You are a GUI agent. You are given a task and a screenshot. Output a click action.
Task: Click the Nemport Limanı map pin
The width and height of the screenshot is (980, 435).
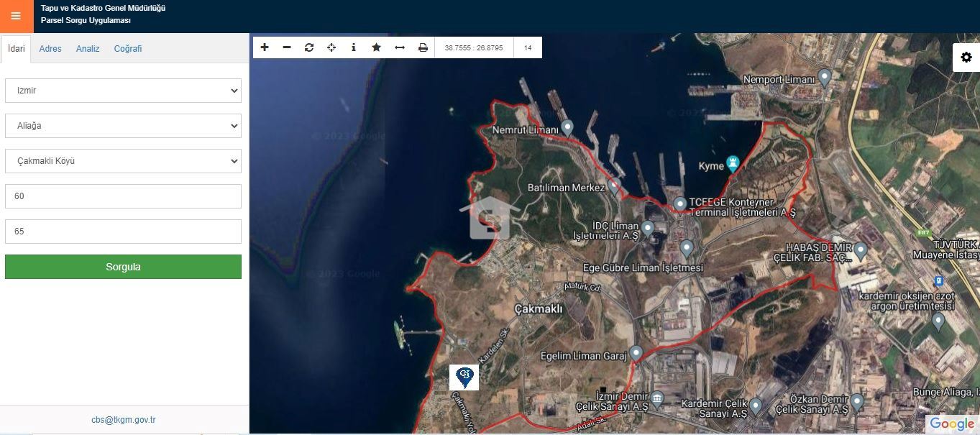[825, 77]
